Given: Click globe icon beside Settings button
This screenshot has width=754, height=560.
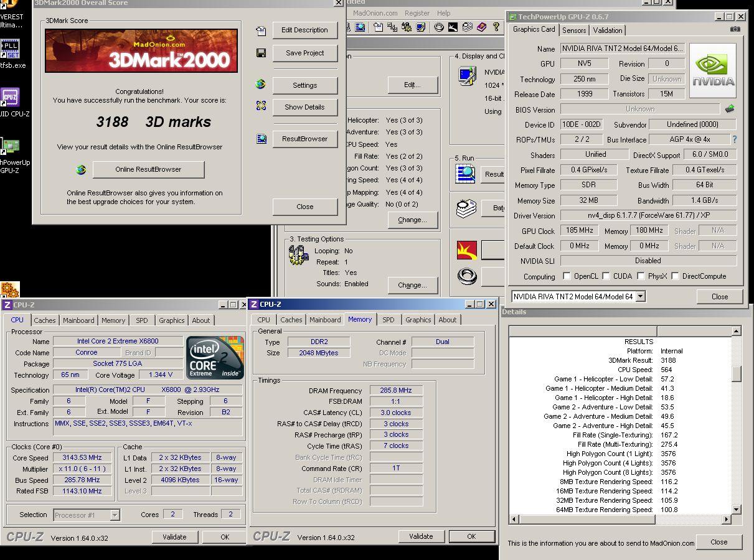Looking at the screenshot, I should tap(261, 85).
